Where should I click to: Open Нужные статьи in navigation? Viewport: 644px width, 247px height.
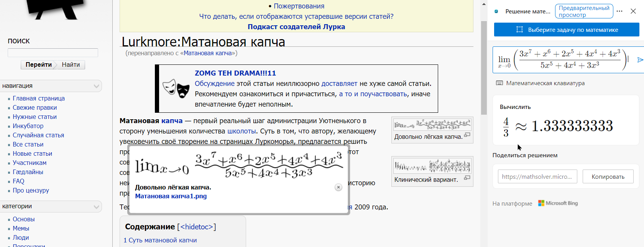pos(34,117)
